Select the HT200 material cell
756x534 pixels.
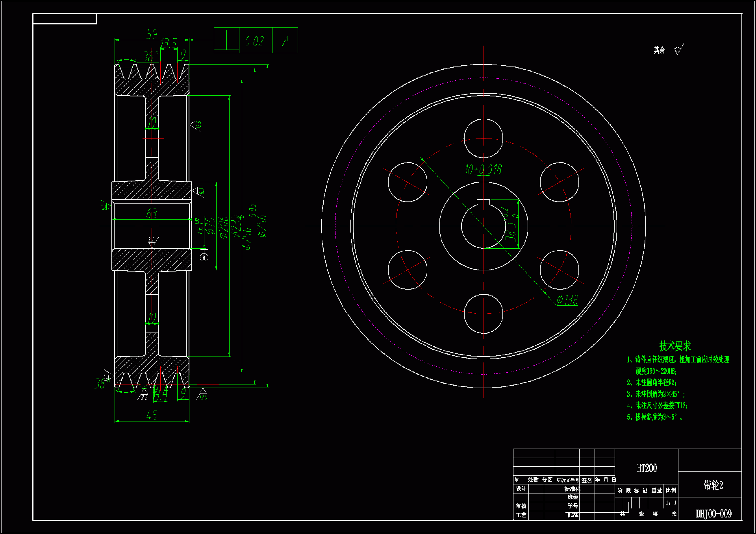pyautogui.click(x=647, y=468)
